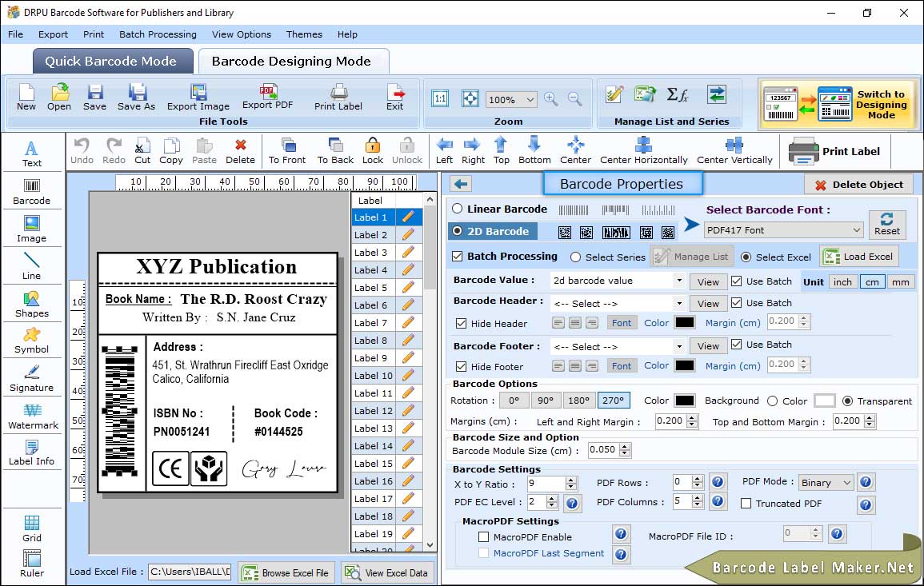924x586 pixels.
Task: Open Batch Processing menu
Action: coord(158,34)
